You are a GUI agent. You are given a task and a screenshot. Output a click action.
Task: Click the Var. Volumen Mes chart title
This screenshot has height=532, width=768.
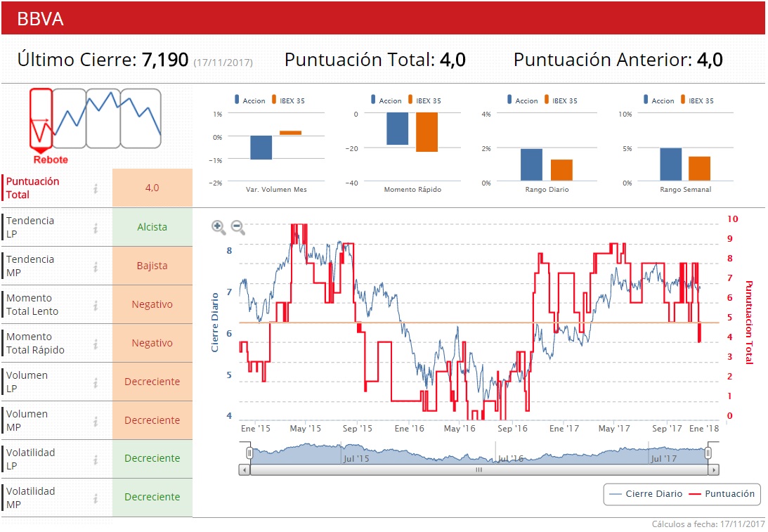point(276,190)
